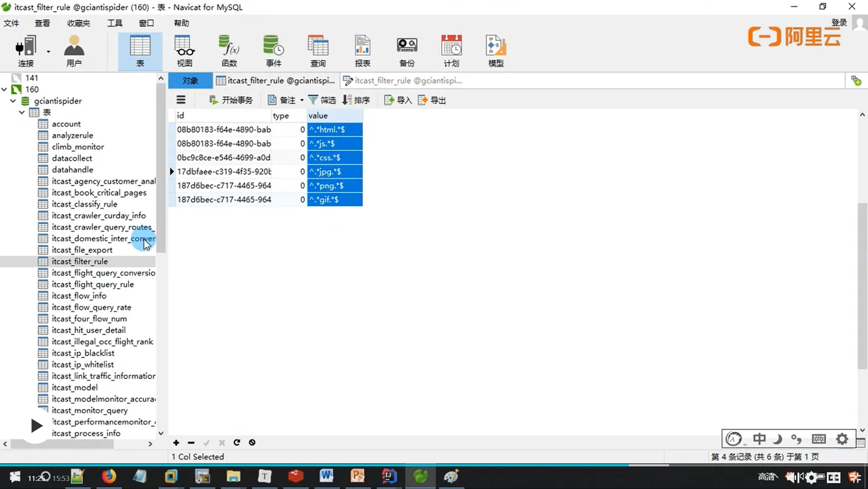Viewport: 868px width, 489px height.
Task: Select the cell containing ^.*html.*$
Action: 335,130
